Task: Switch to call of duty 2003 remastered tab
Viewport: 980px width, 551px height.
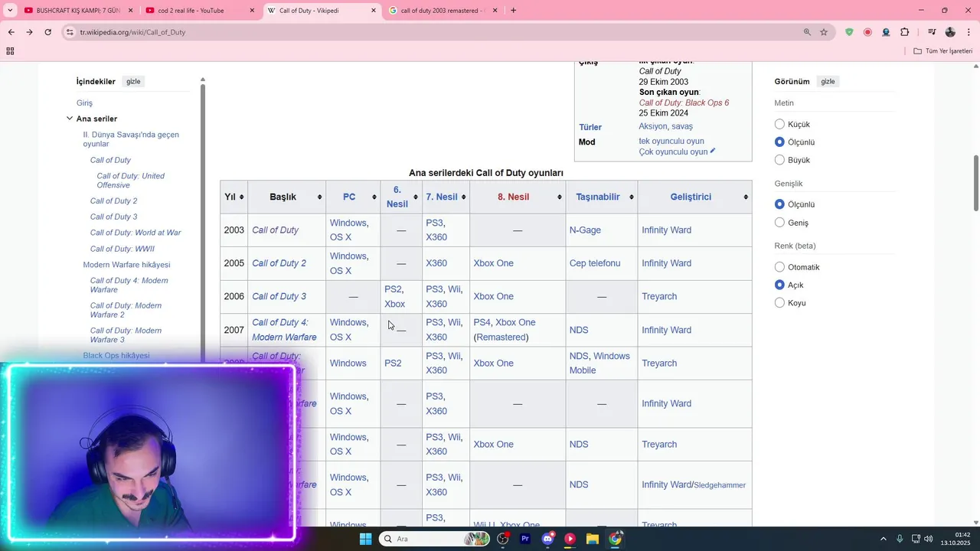Action: 444,11
